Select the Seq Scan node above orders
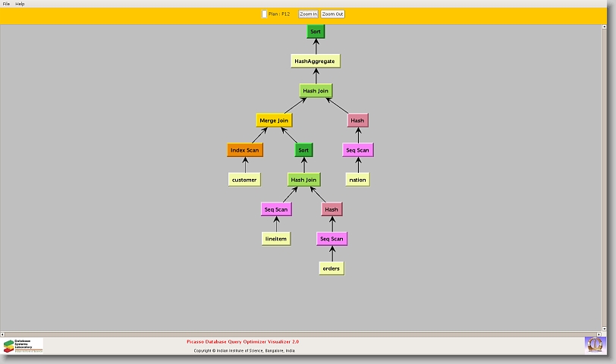This screenshot has width=616, height=364. 332,239
